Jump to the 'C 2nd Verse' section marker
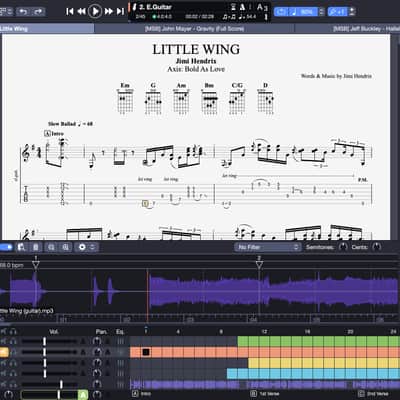The height and width of the screenshot is (400, 400). [373, 394]
